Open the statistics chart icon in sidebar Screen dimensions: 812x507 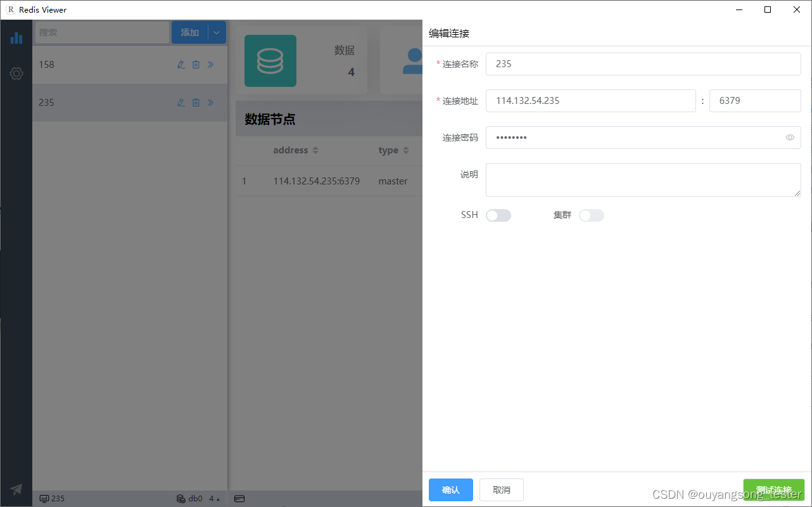[x=16, y=38]
